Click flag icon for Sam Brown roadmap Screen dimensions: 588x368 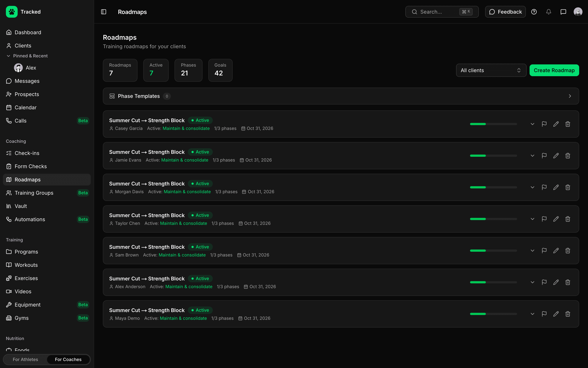pos(544,251)
